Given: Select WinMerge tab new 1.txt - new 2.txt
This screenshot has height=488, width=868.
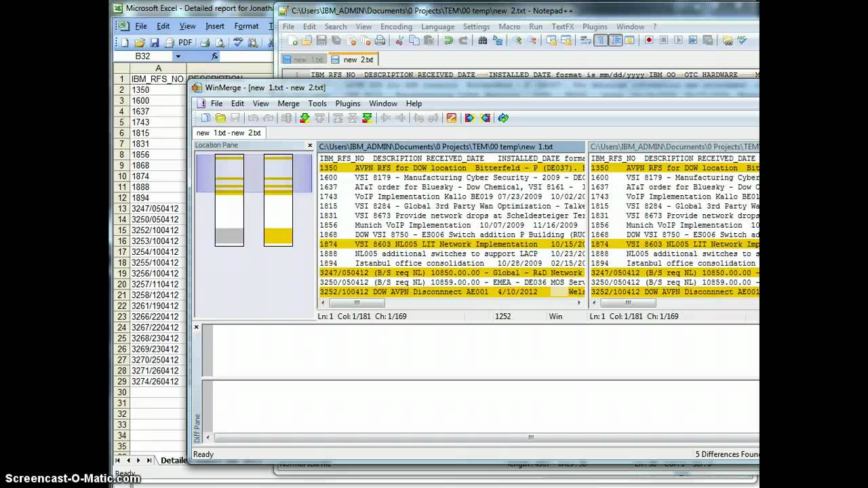Looking at the screenshot, I should click(x=229, y=133).
